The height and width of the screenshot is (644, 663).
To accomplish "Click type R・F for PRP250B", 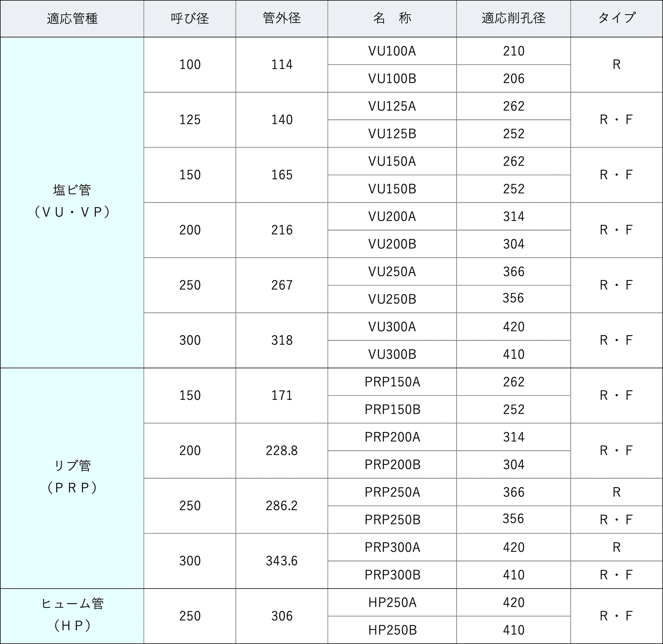I will click(x=617, y=519).
